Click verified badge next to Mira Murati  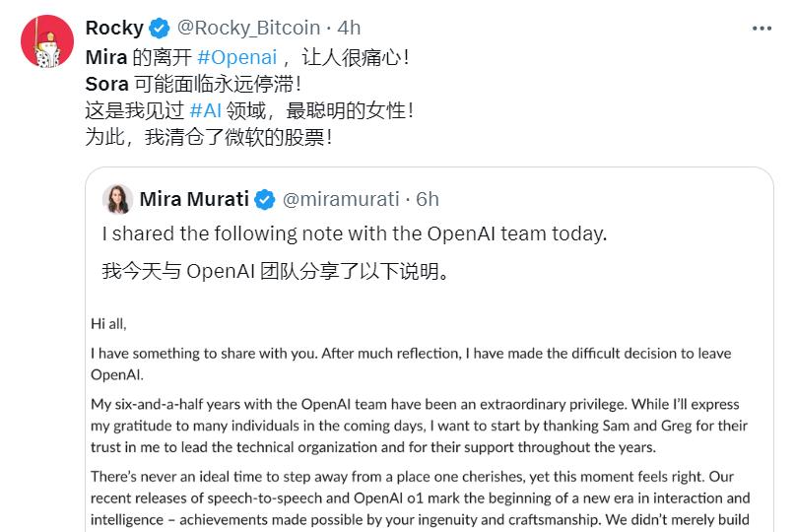click(265, 200)
